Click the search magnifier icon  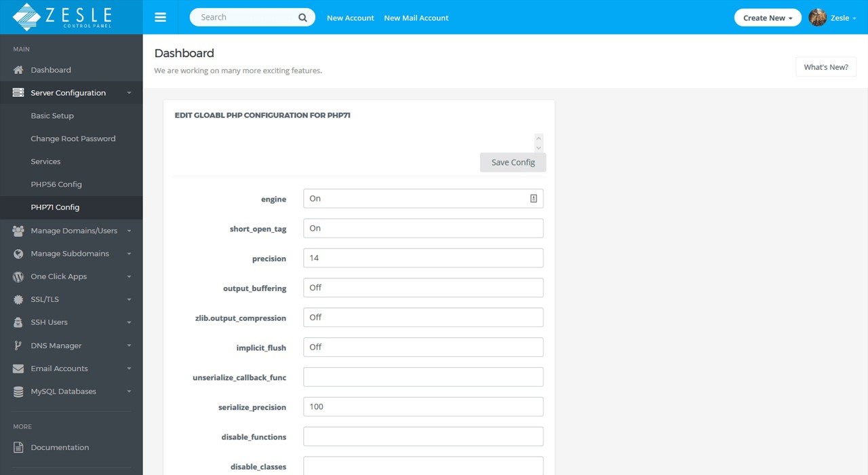(x=302, y=18)
